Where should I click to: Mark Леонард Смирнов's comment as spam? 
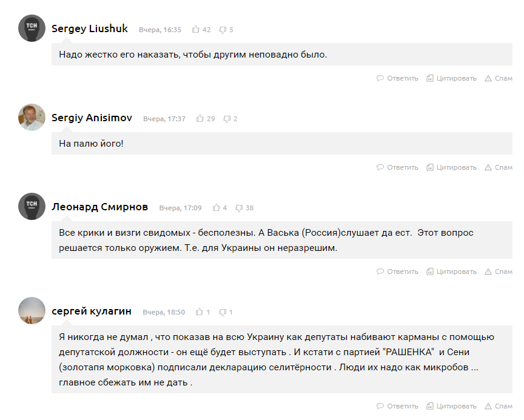(x=498, y=272)
